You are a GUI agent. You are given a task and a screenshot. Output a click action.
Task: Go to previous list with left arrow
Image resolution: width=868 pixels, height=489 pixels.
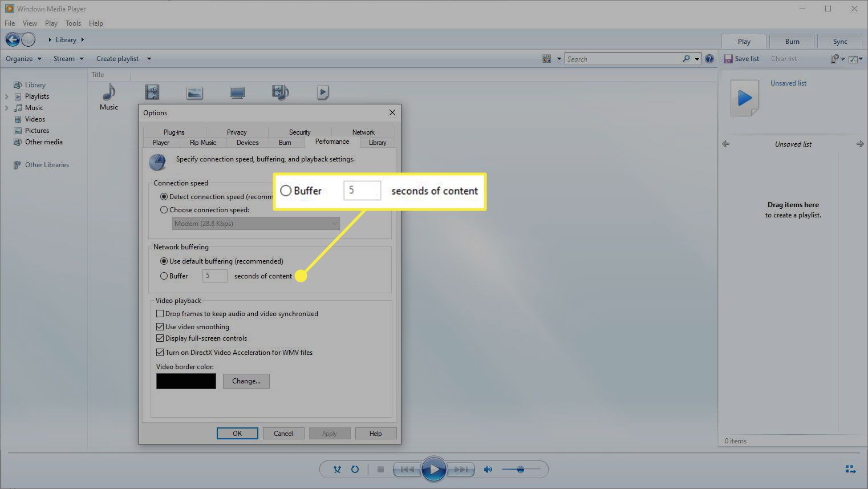(726, 144)
